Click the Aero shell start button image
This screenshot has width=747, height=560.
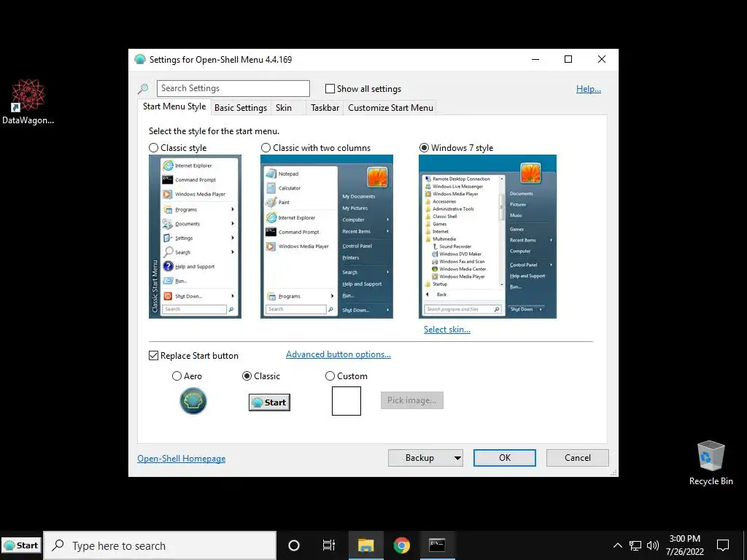tap(193, 401)
